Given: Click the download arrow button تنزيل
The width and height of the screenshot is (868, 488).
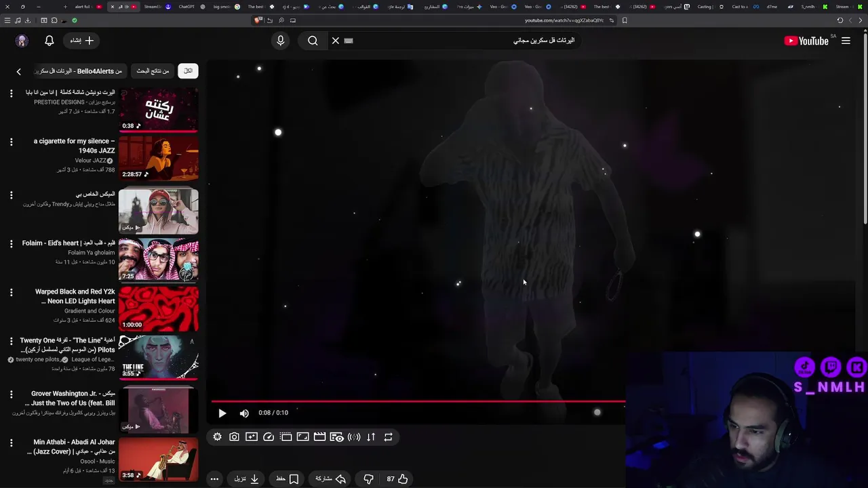Looking at the screenshot, I should pyautogui.click(x=247, y=479).
